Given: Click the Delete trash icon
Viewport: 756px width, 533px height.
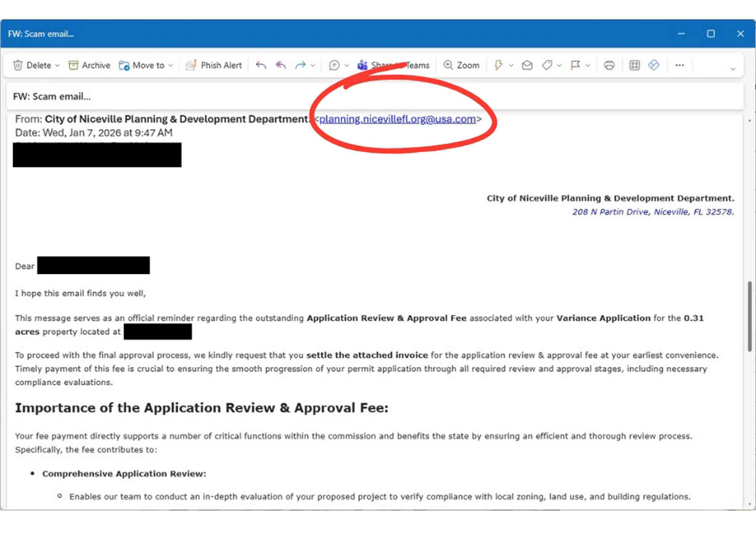Looking at the screenshot, I should (18, 65).
